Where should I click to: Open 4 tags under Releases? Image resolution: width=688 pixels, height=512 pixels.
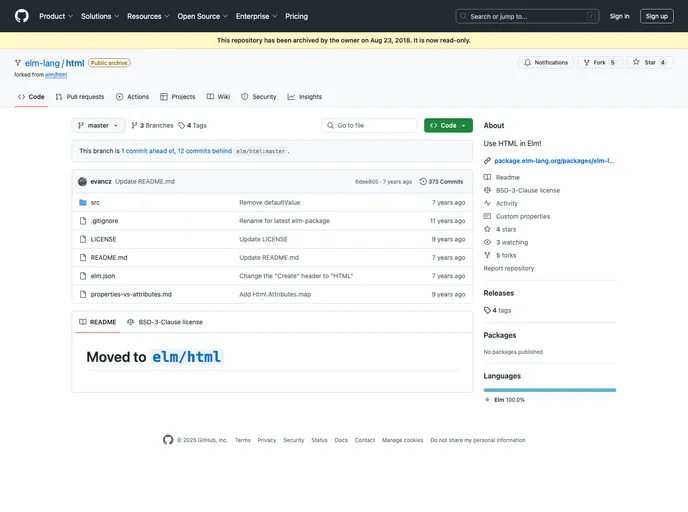pos(498,311)
